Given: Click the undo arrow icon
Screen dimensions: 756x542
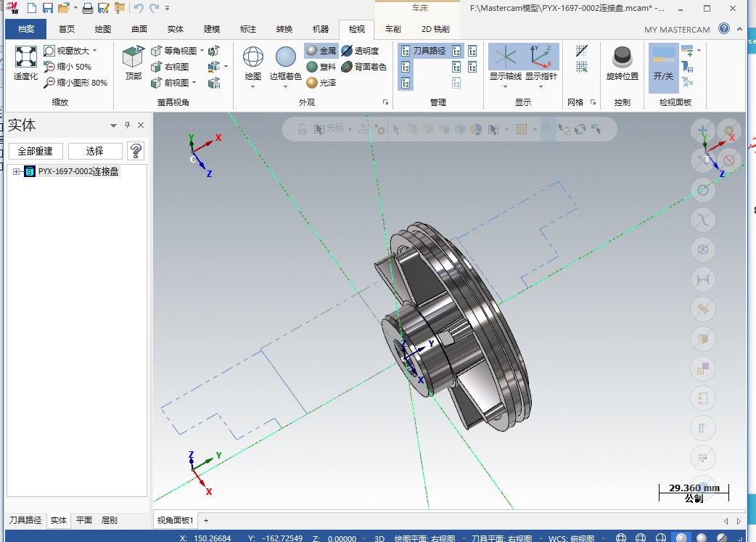Looking at the screenshot, I should tap(139, 8).
